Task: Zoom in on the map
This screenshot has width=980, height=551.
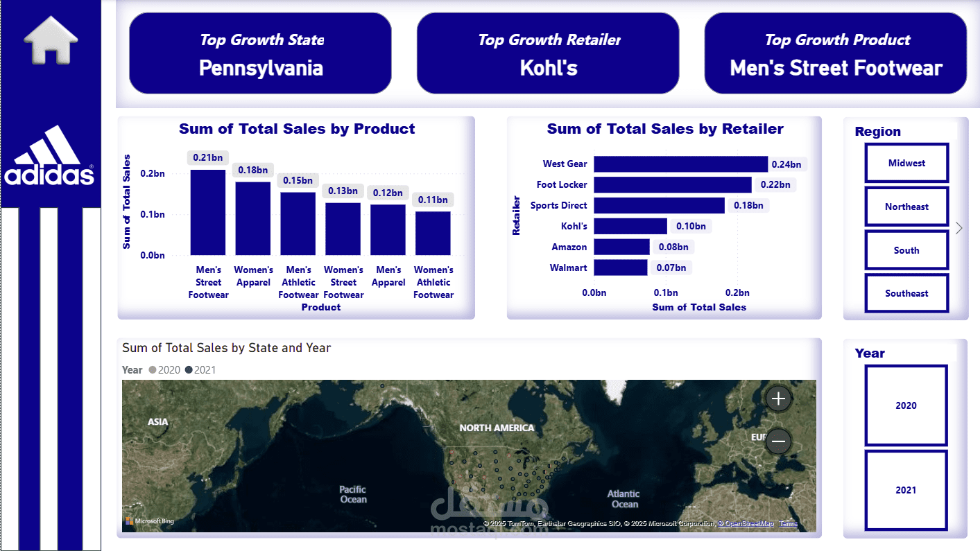Action: click(x=778, y=399)
